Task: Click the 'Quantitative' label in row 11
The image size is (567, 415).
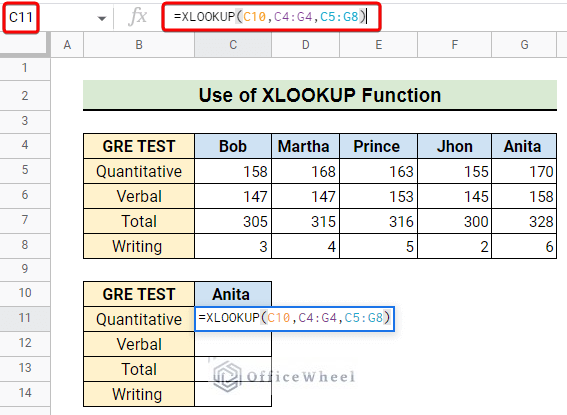Action: click(x=139, y=319)
